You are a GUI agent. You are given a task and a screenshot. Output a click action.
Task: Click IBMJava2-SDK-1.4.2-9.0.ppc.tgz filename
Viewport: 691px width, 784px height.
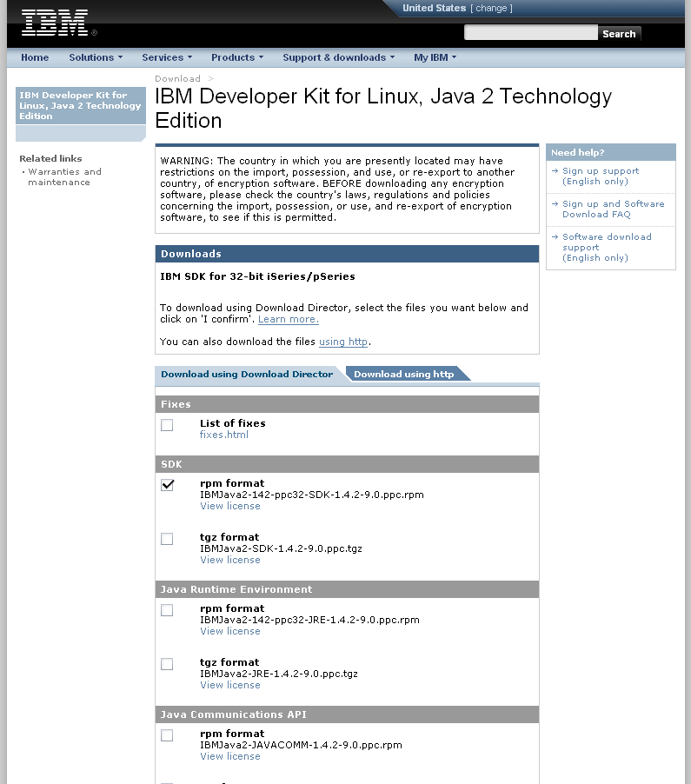pos(281,549)
